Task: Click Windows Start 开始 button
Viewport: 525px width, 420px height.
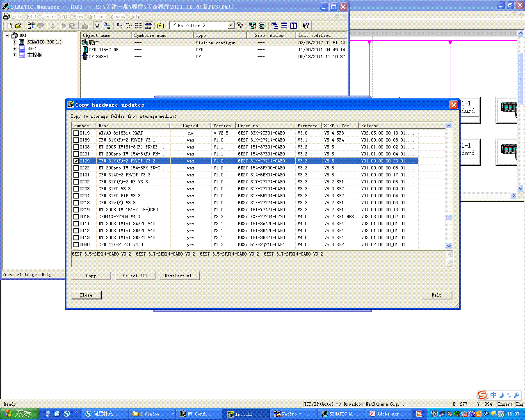Action: tap(19, 414)
